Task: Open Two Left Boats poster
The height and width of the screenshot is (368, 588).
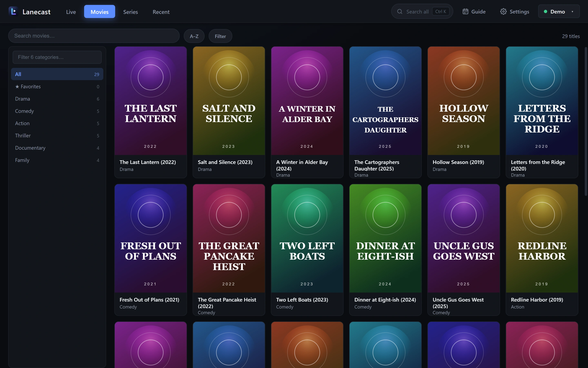Action: click(307, 238)
